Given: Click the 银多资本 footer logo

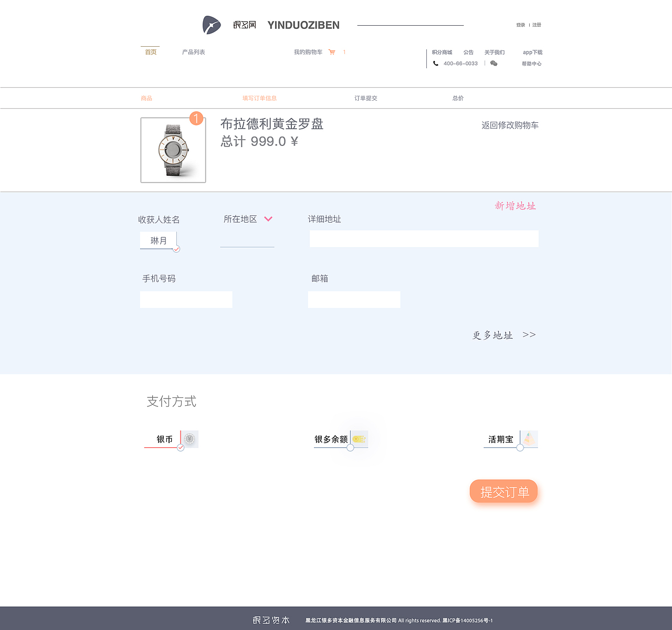Looking at the screenshot, I should tap(271, 619).
